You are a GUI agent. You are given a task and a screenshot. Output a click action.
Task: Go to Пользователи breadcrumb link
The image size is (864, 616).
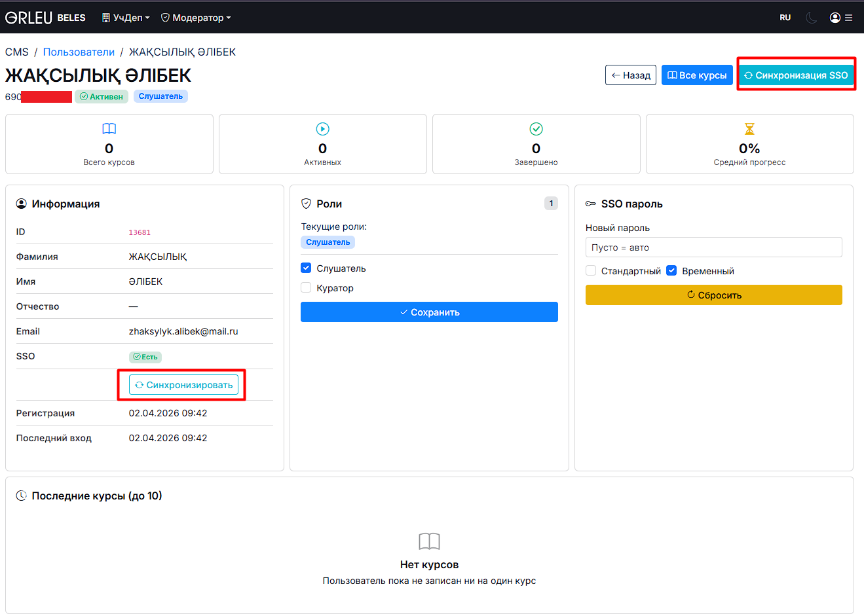point(79,52)
